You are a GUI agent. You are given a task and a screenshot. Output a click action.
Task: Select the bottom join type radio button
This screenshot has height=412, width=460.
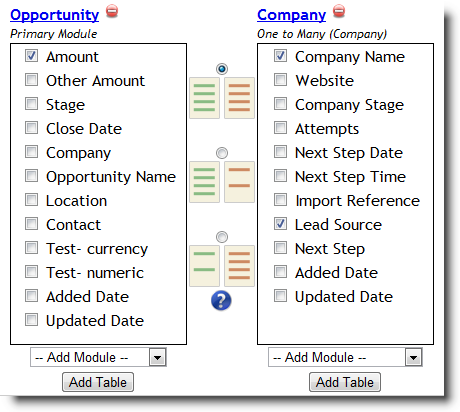point(222,237)
